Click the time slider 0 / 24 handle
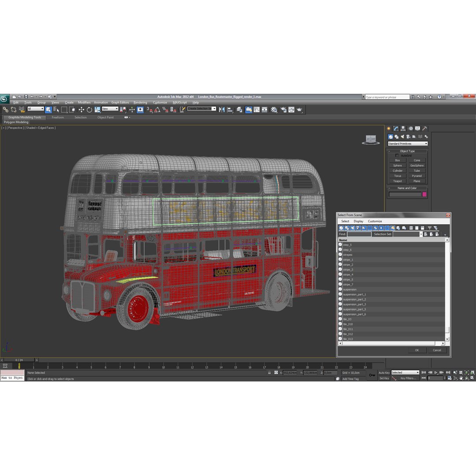Viewport: 476px width, 476px height. click(19, 360)
